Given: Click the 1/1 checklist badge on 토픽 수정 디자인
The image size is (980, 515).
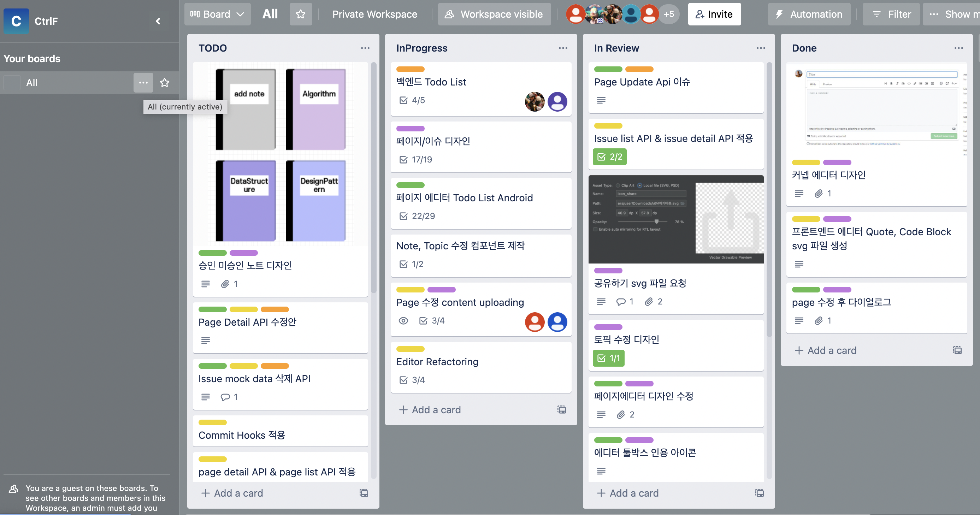Looking at the screenshot, I should (608, 358).
